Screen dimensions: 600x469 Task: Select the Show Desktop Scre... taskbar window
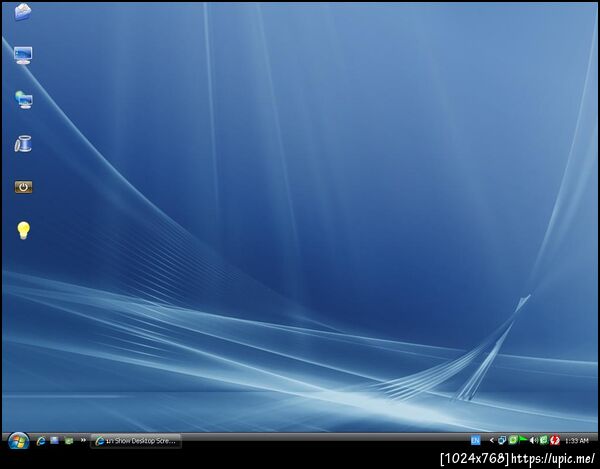pos(136,441)
